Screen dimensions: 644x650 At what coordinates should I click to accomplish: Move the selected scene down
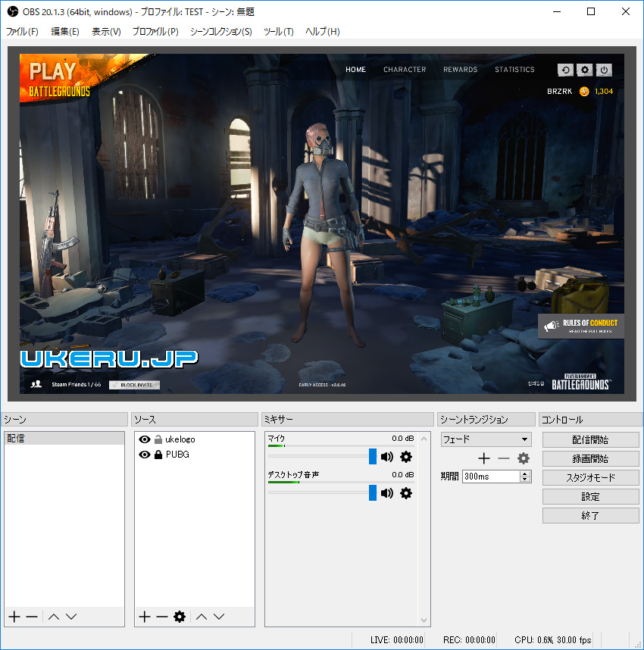[71, 617]
